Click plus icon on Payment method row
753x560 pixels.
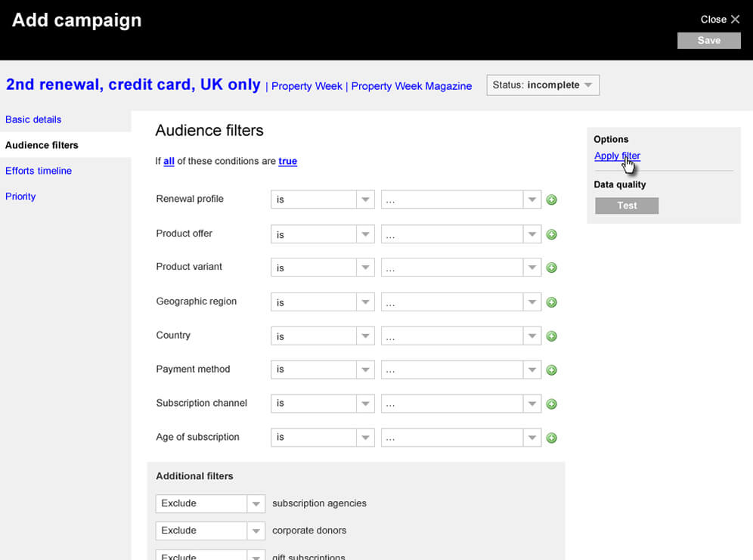pyautogui.click(x=551, y=370)
